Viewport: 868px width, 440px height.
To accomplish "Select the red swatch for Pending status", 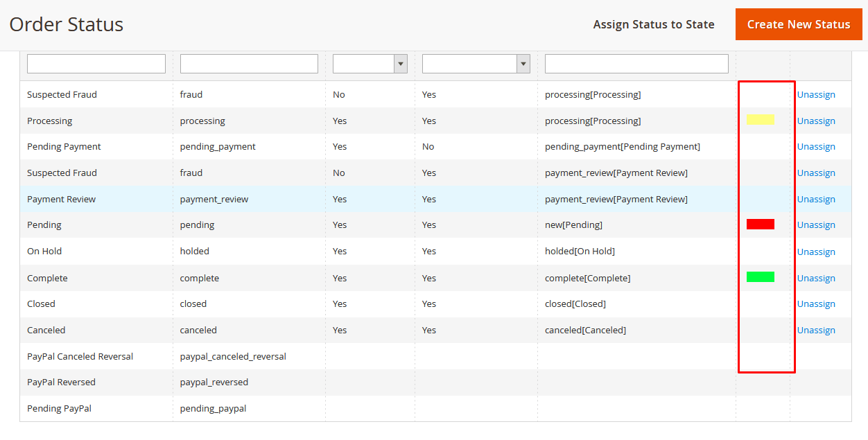I will [x=760, y=223].
